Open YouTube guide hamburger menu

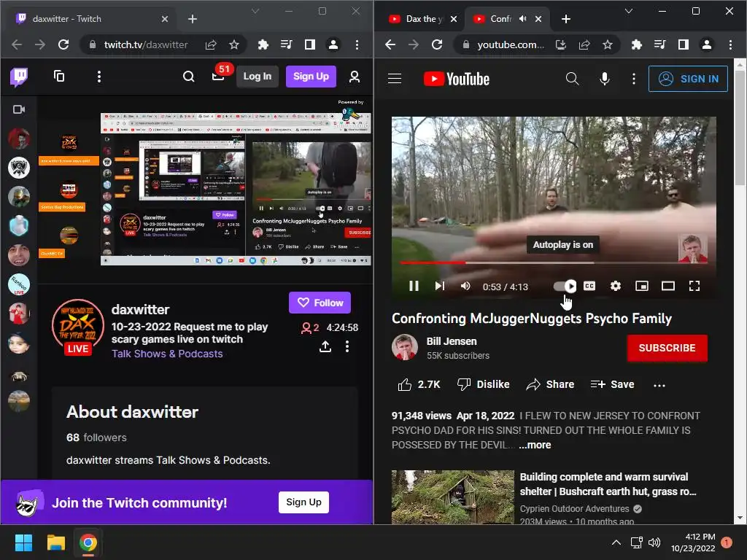(x=395, y=79)
